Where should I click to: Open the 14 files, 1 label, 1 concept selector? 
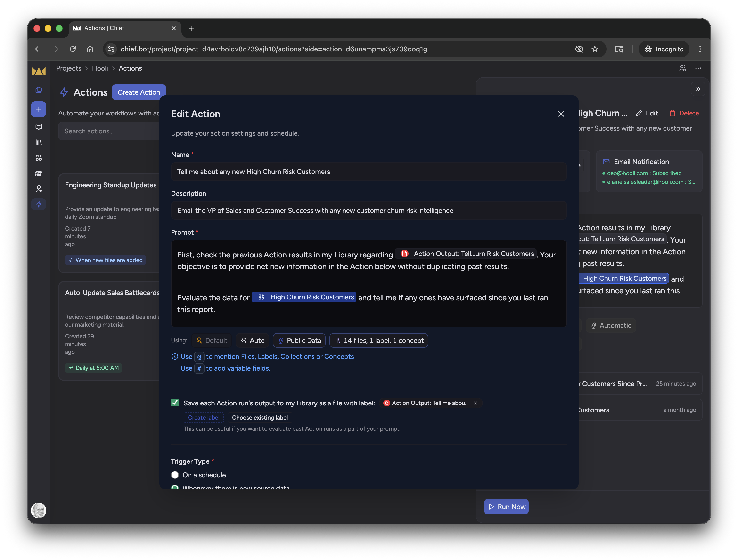pos(379,340)
